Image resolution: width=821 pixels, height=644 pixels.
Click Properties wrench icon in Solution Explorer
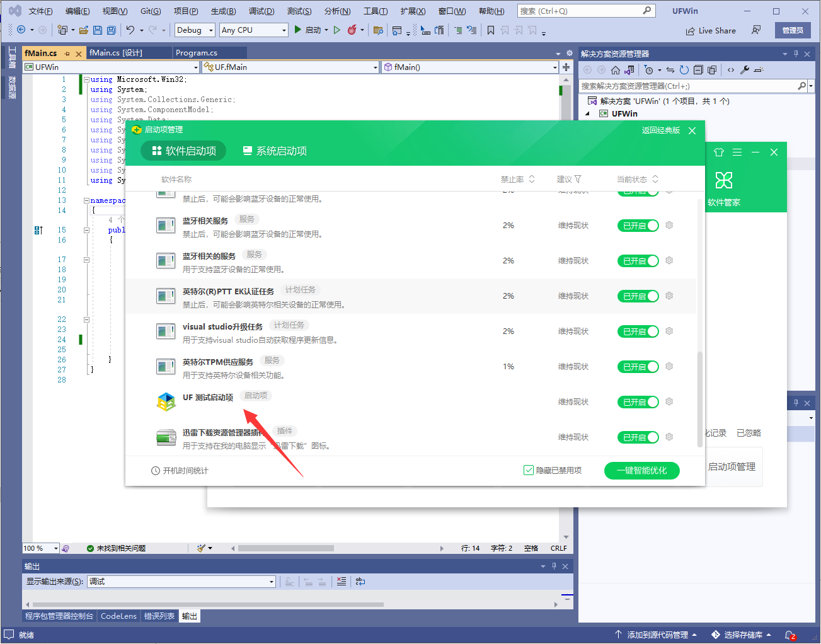pos(745,70)
